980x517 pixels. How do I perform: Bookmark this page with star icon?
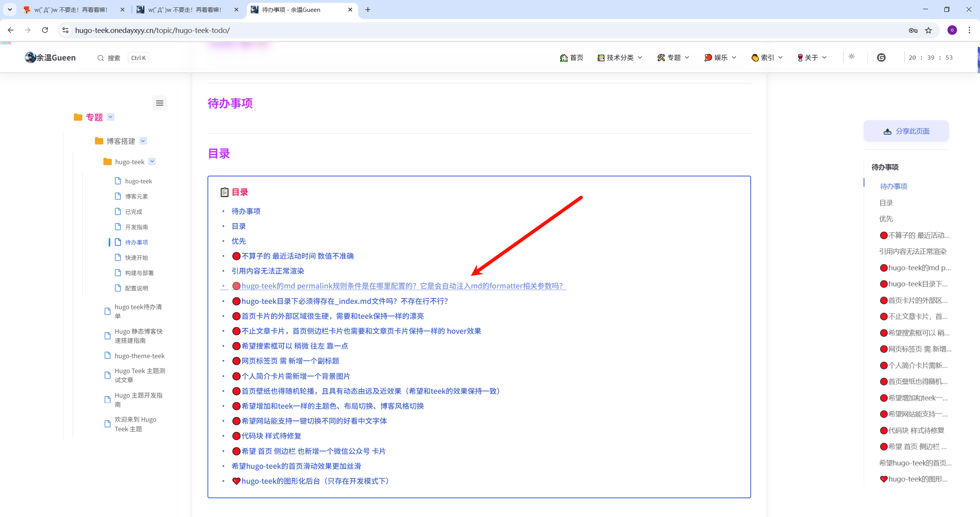pyautogui.click(x=929, y=30)
